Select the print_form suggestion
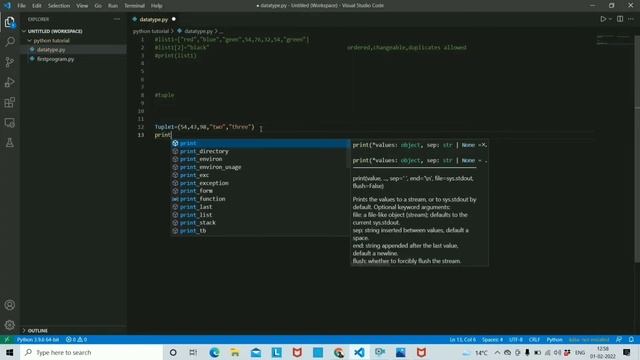 (260, 191)
